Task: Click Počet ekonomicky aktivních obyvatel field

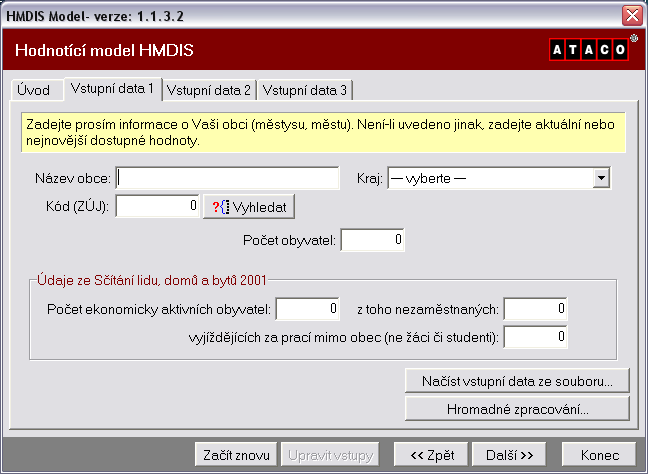Action: pyautogui.click(x=307, y=309)
